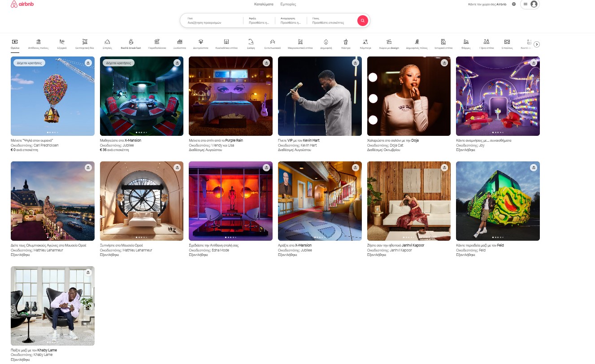Click the destination search input field
The height and width of the screenshot is (364, 595).
coord(211,20)
